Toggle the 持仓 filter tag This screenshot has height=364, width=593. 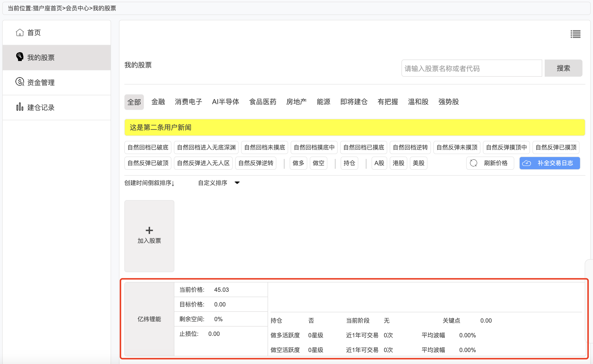click(349, 163)
